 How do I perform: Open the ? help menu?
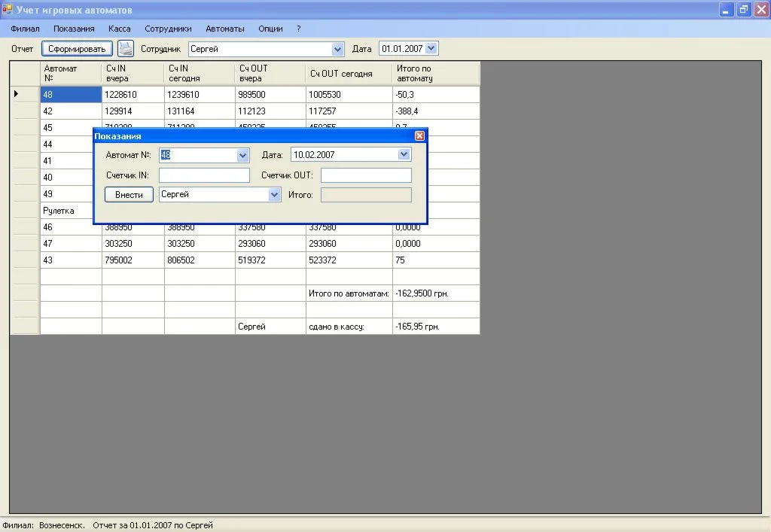point(299,29)
